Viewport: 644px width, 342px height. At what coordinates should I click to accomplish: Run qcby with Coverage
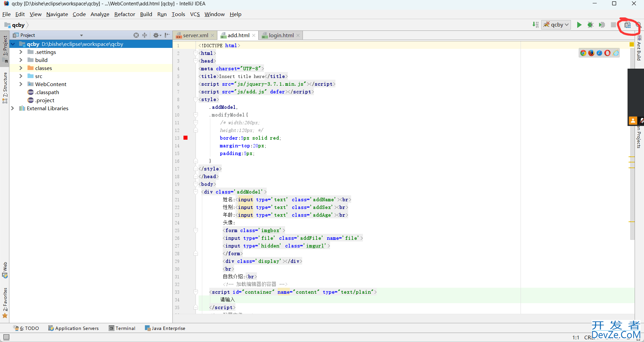pos(602,25)
